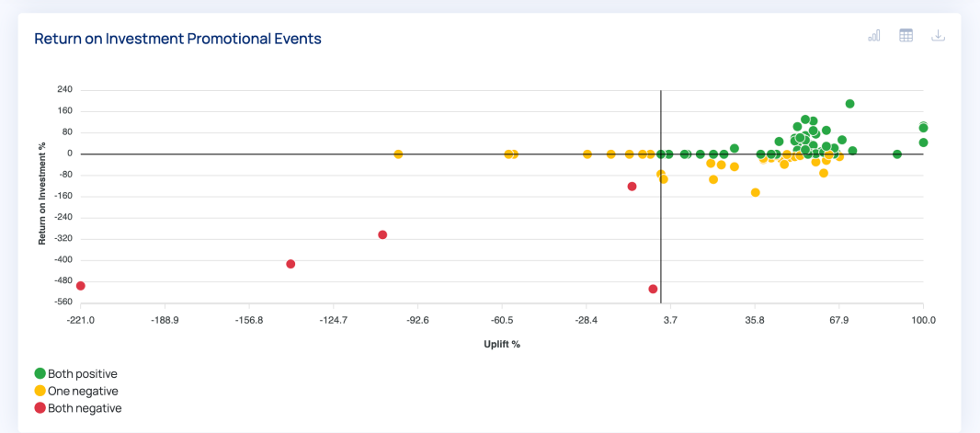Toggle the 'One negative' legend label
This screenshot has height=433, width=980.
[x=83, y=391]
